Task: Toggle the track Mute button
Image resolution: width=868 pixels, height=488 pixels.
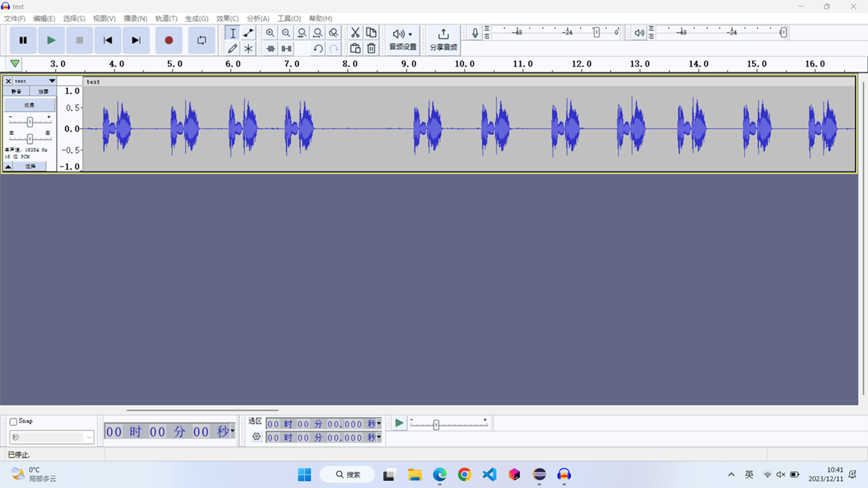Action: [16, 92]
